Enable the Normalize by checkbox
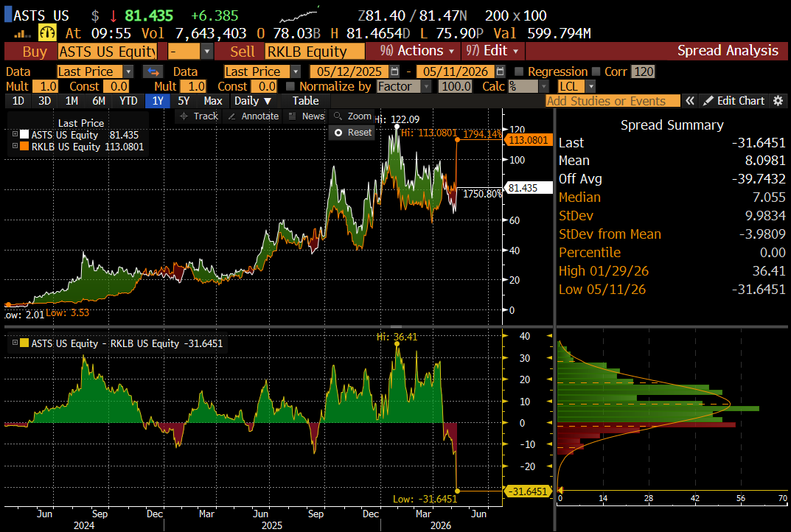The image size is (791, 532). click(290, 86)
